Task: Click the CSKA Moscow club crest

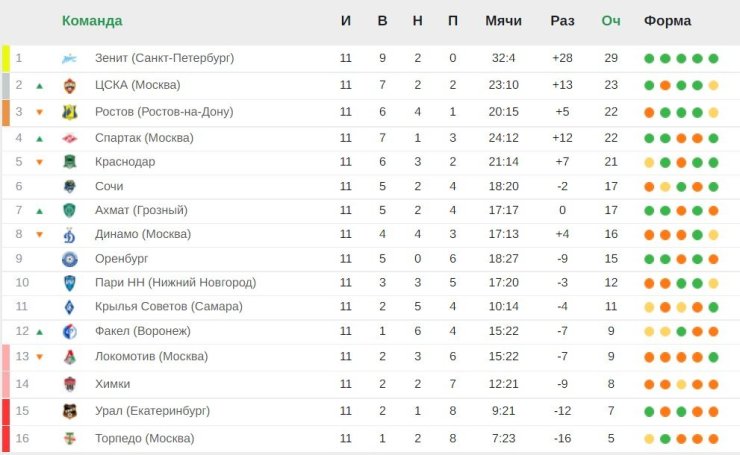Action: coord(69,85)
